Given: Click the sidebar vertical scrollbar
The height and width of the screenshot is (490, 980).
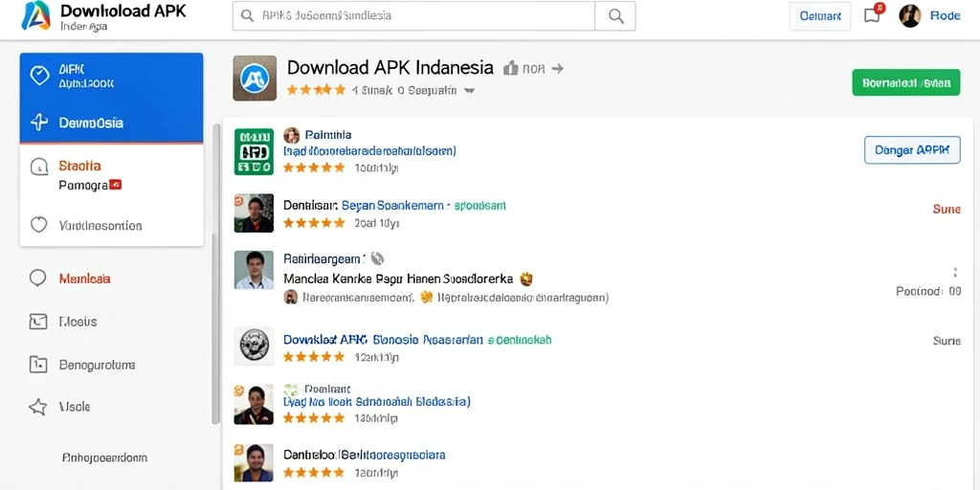Looking at the screenshot, I should [x=215, y=274].
